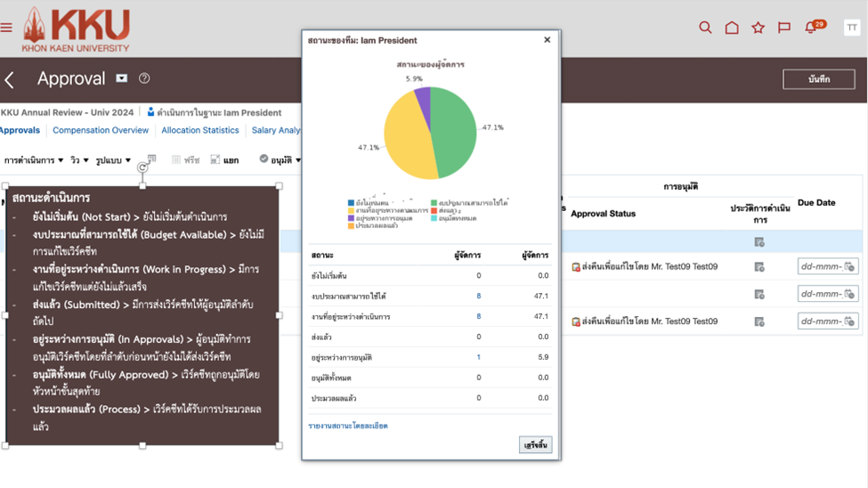The image size is (868, 488).
Task: Go to the home page icon
Action: tap(732, 28)
